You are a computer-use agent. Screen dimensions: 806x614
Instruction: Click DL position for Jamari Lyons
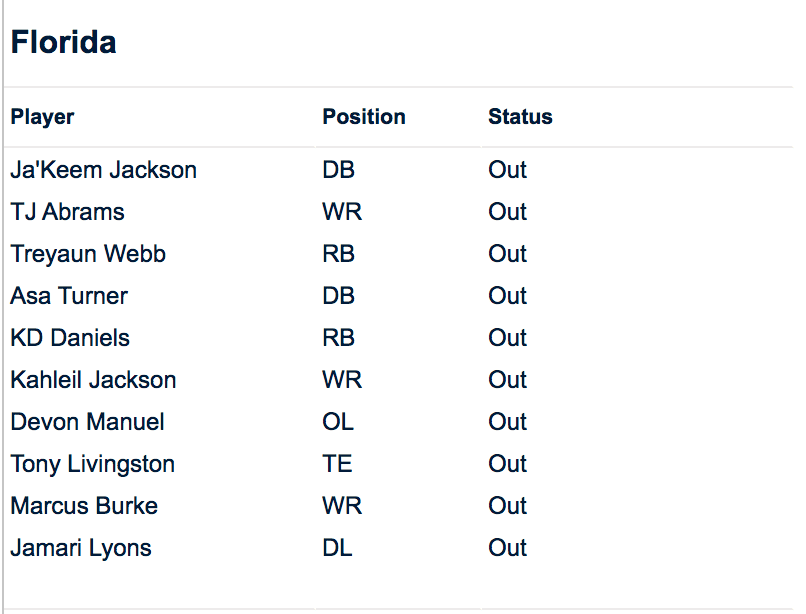click(337, 548)
